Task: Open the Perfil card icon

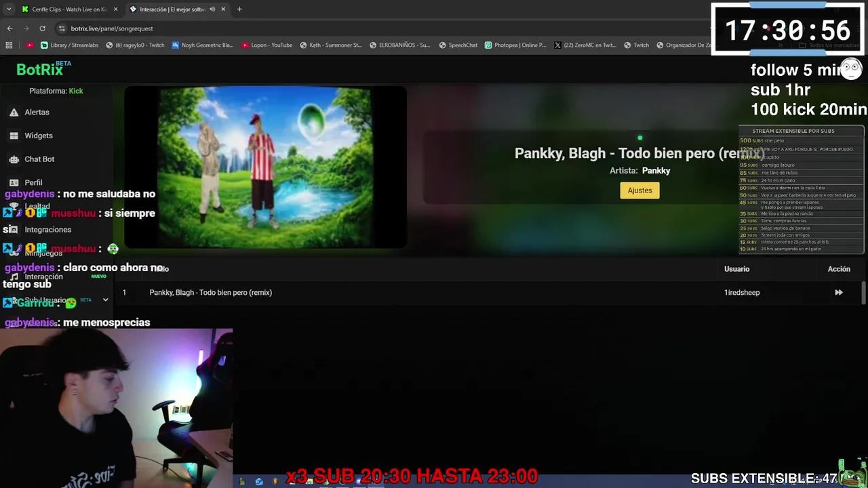Action: pos(14,182)
